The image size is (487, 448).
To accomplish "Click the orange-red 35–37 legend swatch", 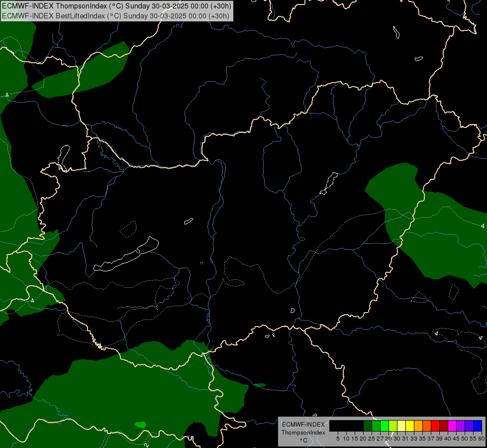I will 427,426.
